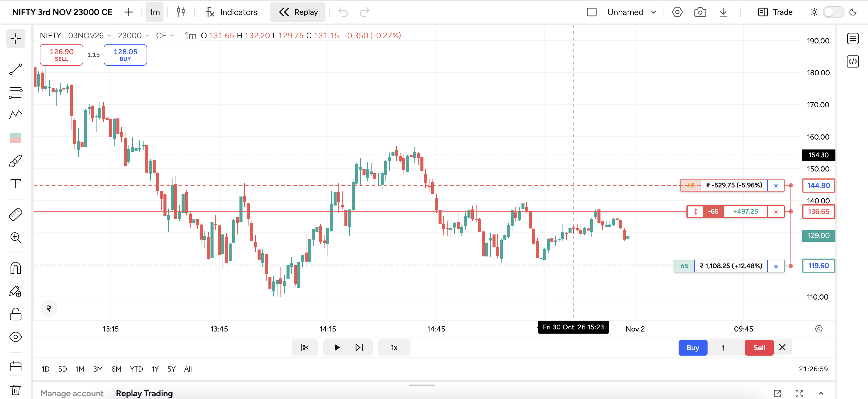Select the YTD range tab
The height and width of the screenshot is (399, 868).
[x=136, y=369]
